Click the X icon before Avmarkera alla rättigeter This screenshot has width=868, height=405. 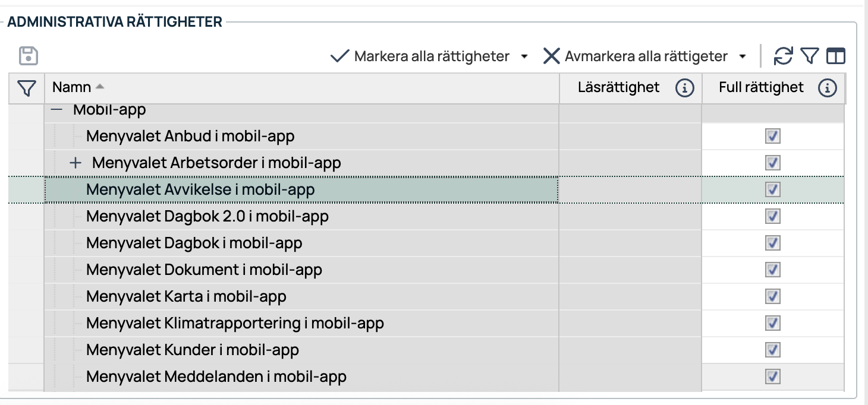pos(552,55)
